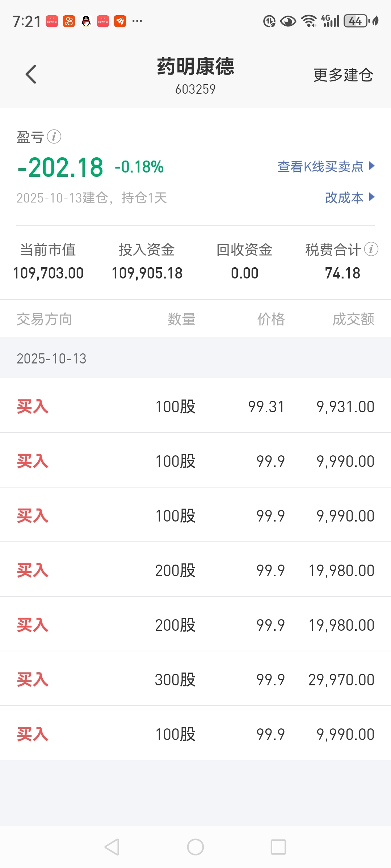
Task: Open the 300股 buy record
Action: [x=195, y=680]
